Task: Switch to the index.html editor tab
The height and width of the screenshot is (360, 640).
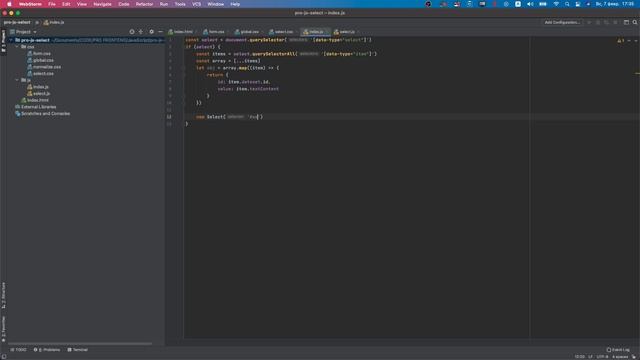Action: 183,32
